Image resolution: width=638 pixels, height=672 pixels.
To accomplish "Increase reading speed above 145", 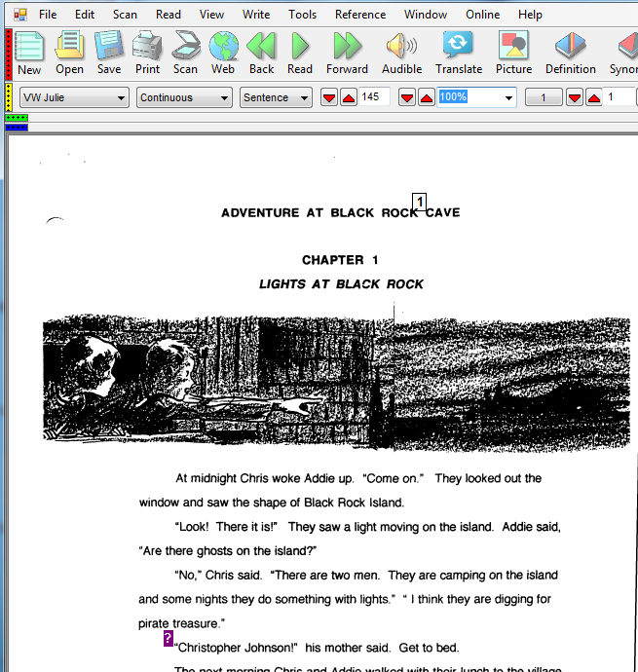I will pos(349,97).
